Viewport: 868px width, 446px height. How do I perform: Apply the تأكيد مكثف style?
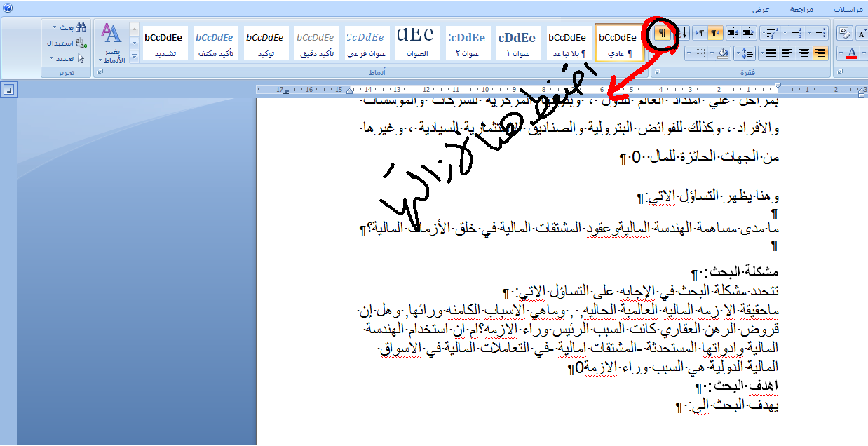coord(215,43)
